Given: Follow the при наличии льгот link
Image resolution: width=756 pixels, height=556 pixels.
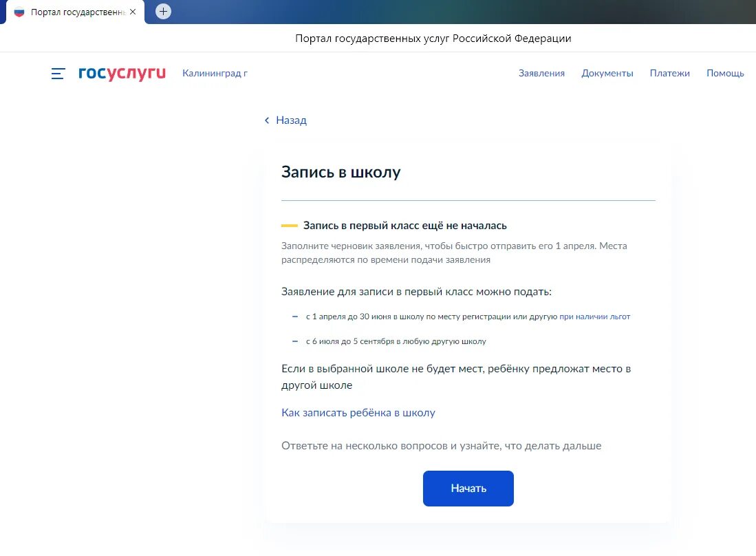Looking at the screenshot, I should pos(595,317).
